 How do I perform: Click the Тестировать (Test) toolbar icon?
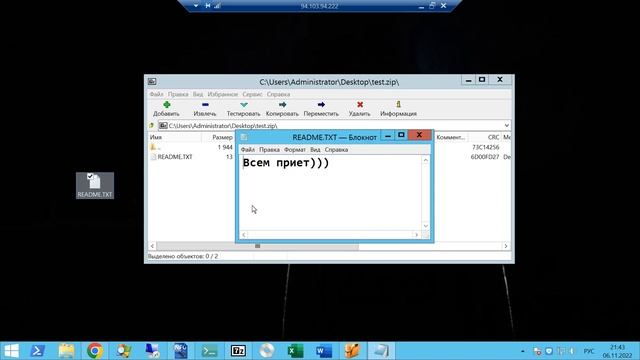coord(244,105)
